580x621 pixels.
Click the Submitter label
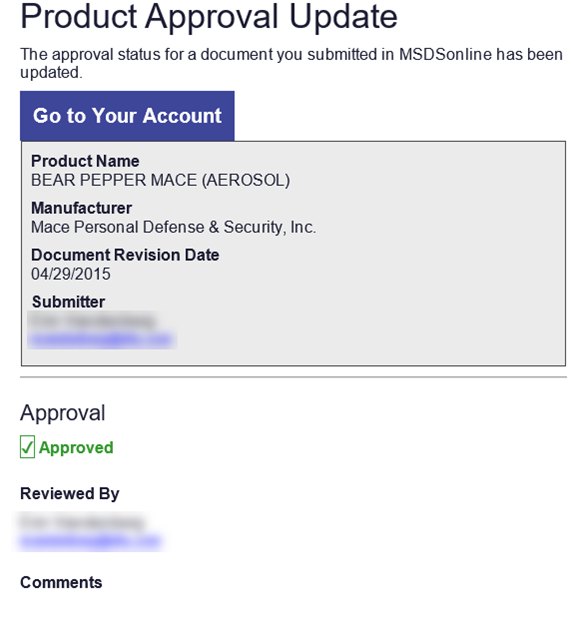point(69,302)
